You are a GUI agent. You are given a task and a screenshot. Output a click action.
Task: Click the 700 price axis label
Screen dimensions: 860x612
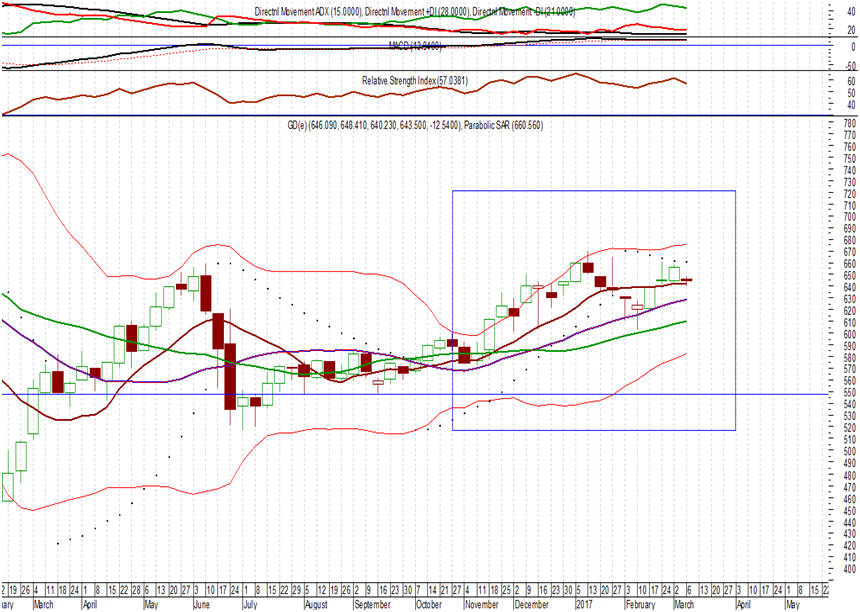(x=849, y=217)
